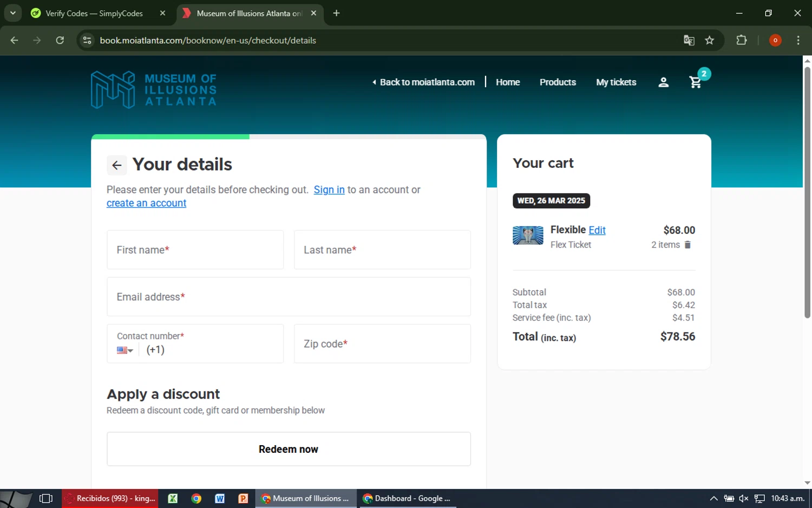The width and height of the screenshot is (812, 508).
Task: Open the Home menu item
Action: tap(508, 82)
